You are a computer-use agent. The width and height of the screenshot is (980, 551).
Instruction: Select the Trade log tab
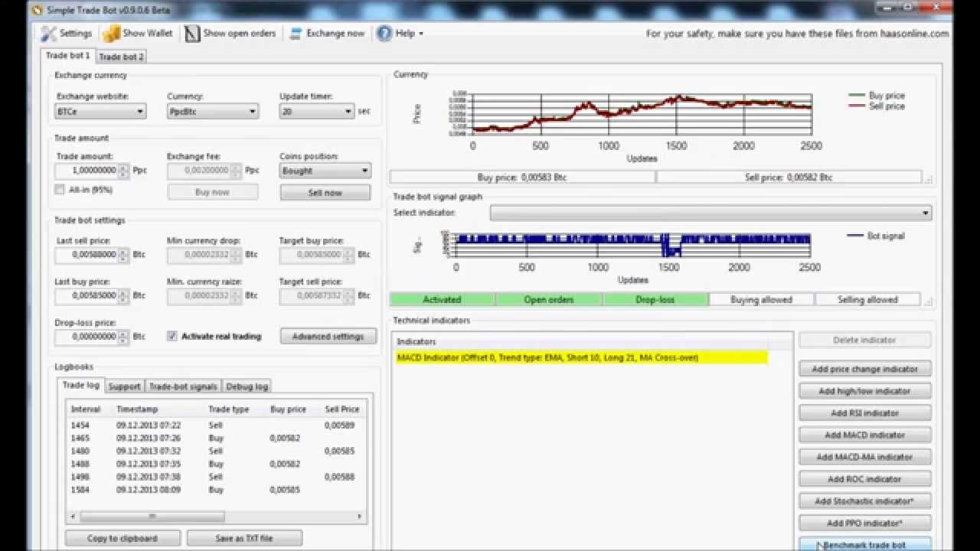pos(80,385)
